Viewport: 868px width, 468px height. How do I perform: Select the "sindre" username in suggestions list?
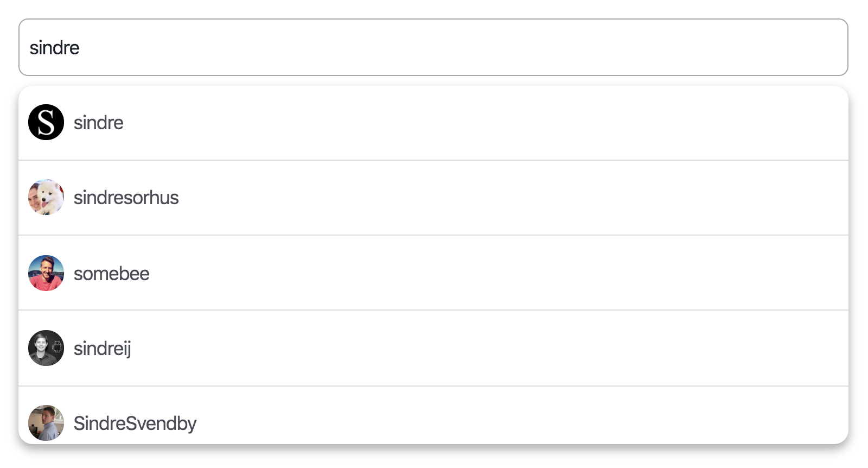[98, 123]
